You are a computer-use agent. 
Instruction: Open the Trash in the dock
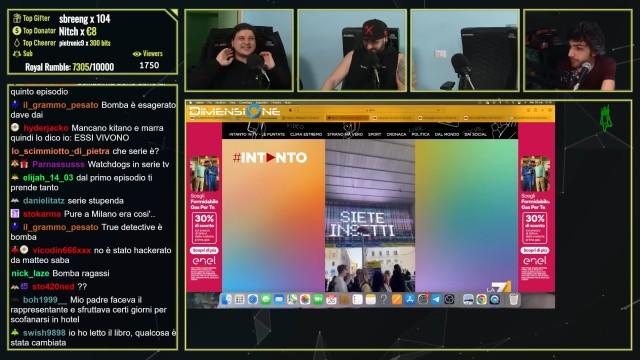514,300
